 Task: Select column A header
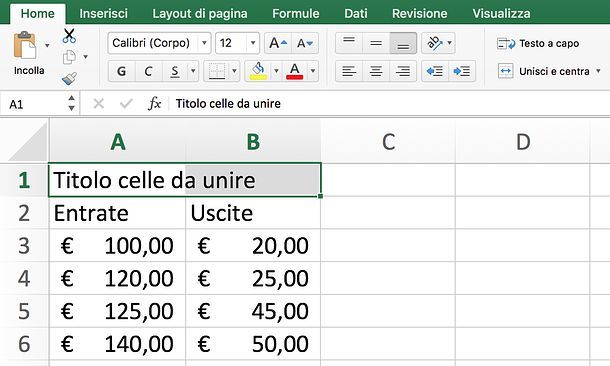click(x=117, y=142)
